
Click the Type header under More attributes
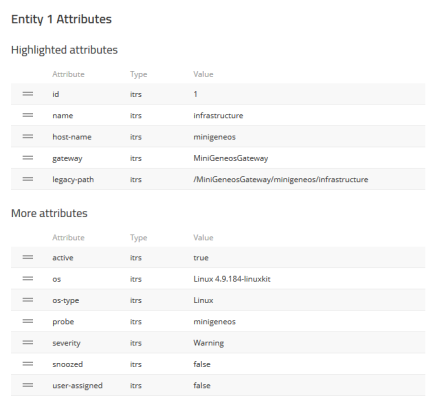139,238
